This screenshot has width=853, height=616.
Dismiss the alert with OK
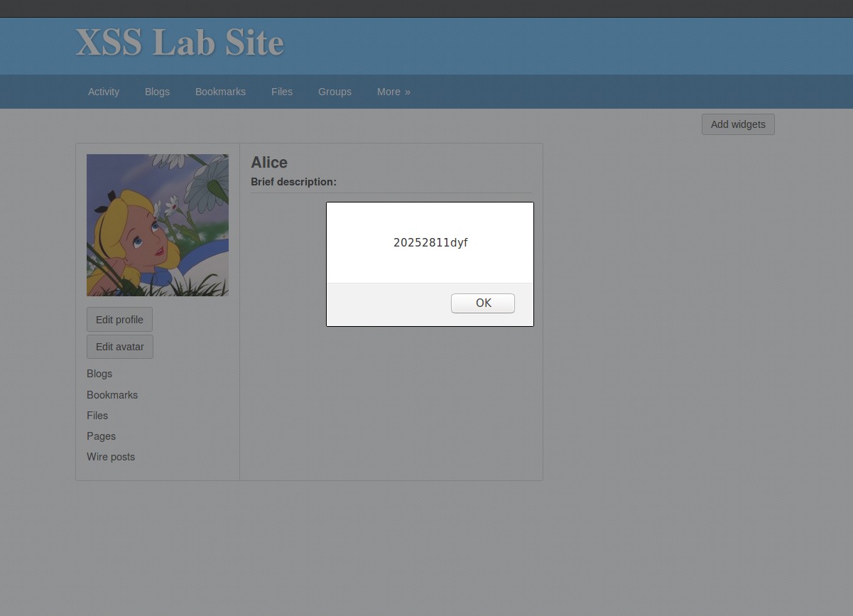483,303
